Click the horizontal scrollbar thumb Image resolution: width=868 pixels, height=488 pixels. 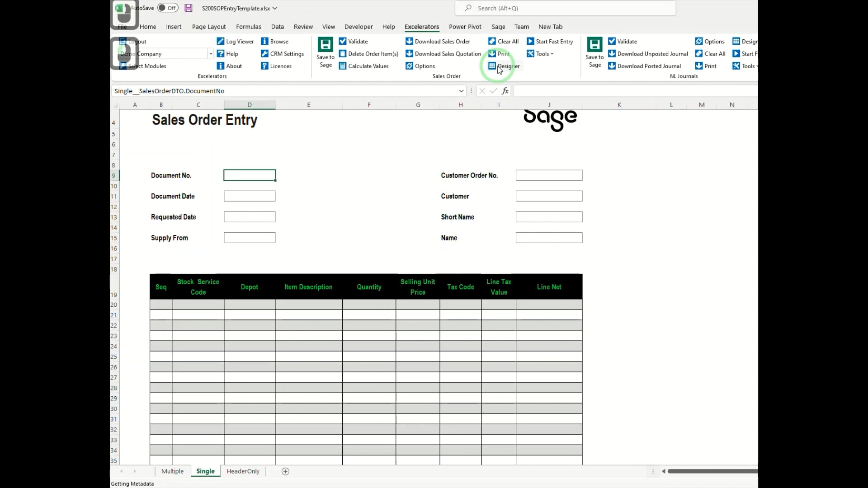click(712, 471)
